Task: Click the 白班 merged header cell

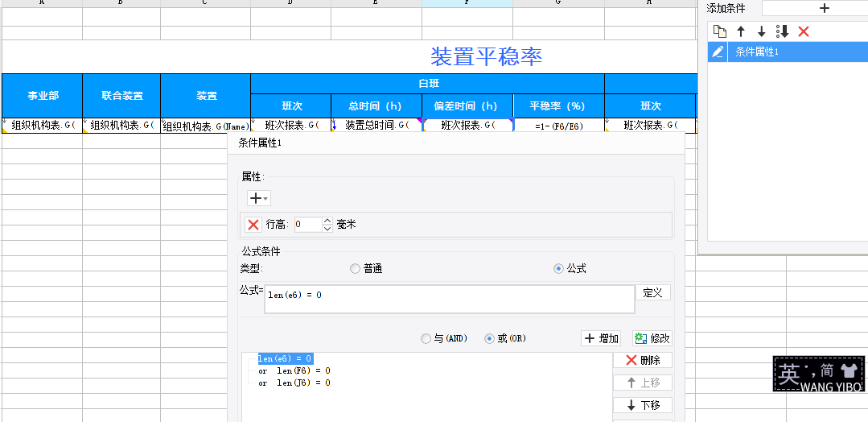Action: coord(427,84)
